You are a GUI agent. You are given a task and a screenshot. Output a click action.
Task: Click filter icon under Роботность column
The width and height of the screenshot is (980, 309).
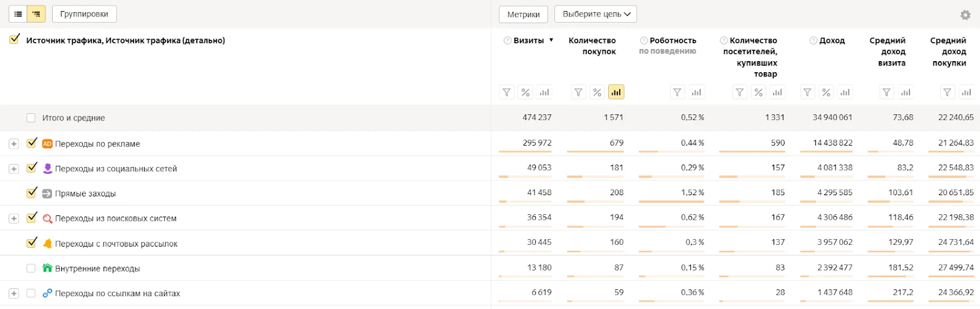click(x=677, y=92)
